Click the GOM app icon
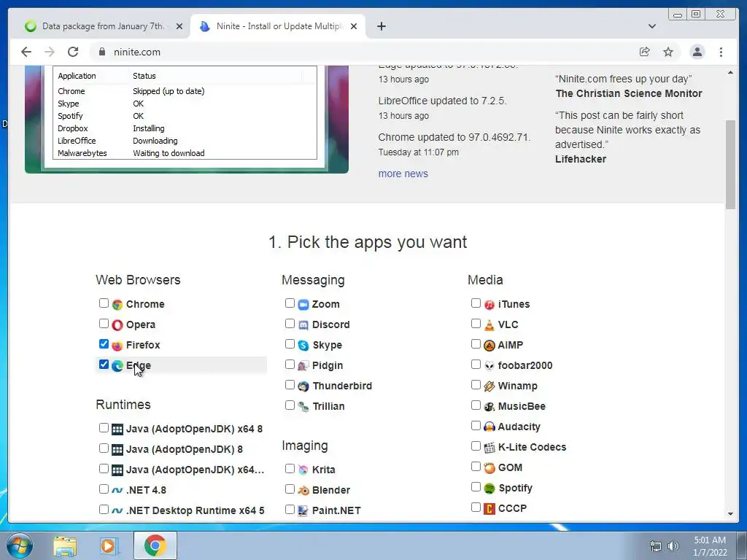 click(489, 468)
